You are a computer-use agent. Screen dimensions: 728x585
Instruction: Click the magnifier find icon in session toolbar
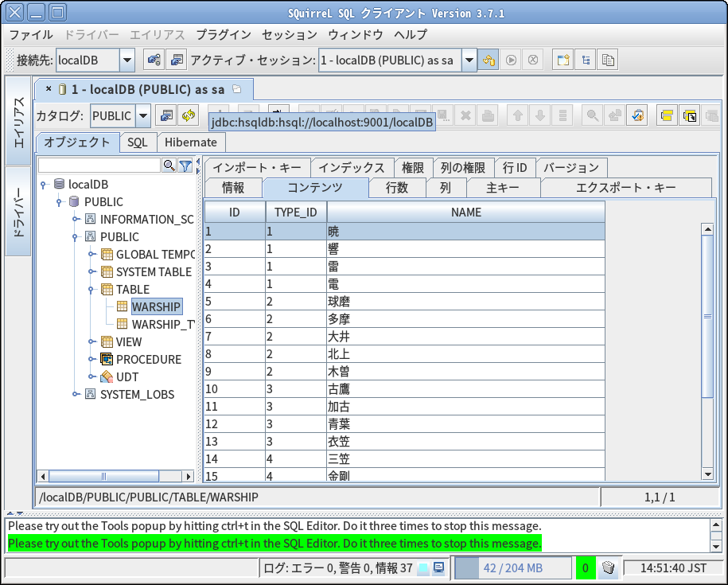[593, 115]
